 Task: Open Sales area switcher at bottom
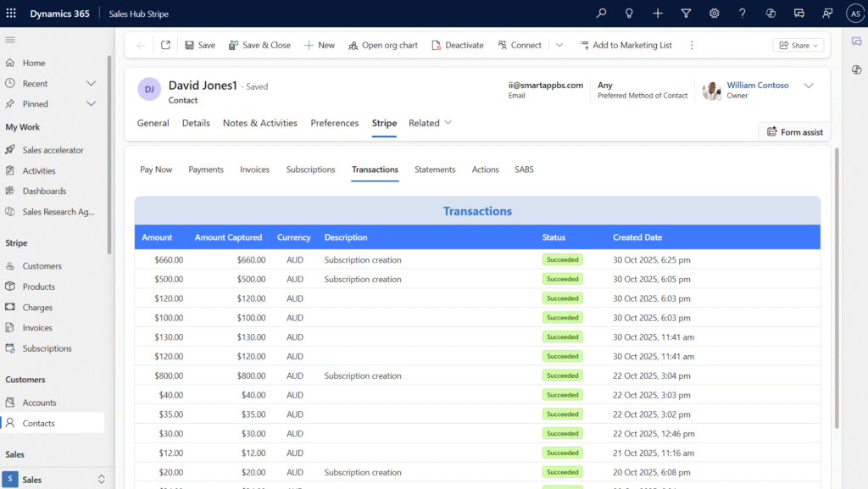(57, 479)
